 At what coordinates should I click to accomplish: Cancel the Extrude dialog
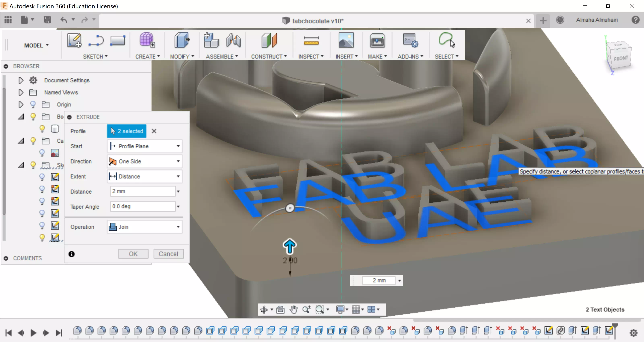tap(168, 254)
